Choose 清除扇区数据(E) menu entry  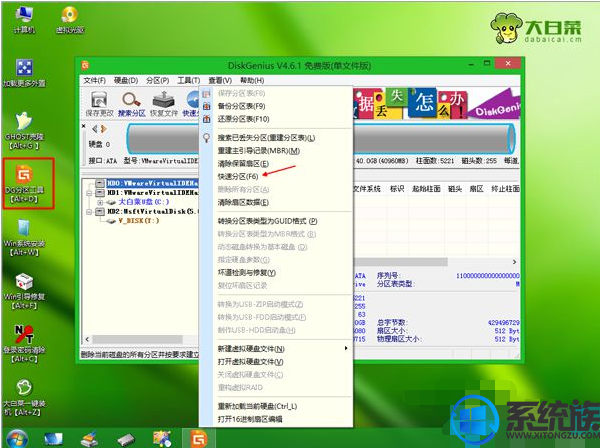click(x=243, y=202)
